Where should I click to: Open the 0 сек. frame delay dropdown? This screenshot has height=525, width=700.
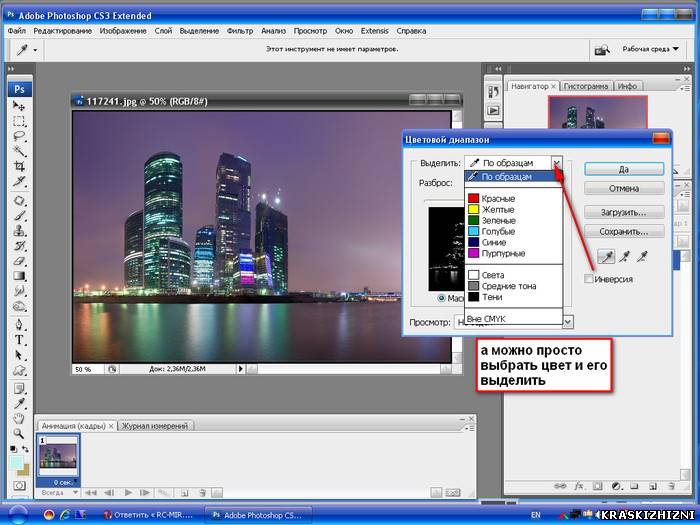pyautogui.click(x=65, y=482)
